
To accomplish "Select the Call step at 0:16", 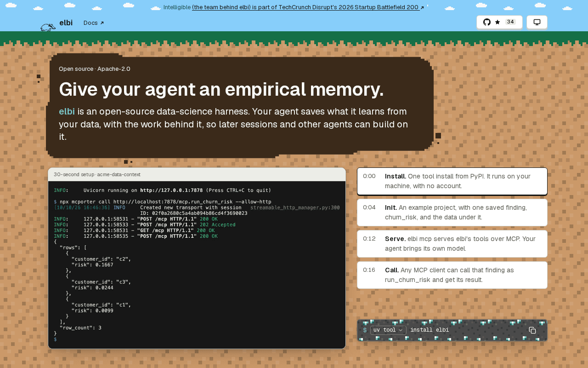I will coord(452,275).
